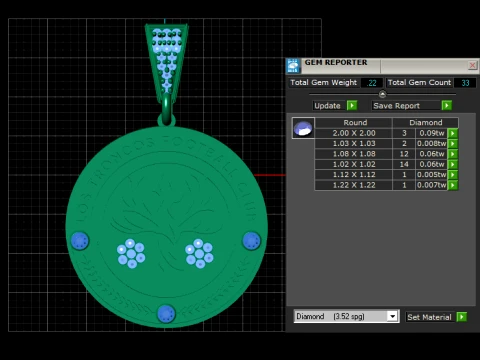
Task: Click the count cell showing 14
Action: point(404,164)
